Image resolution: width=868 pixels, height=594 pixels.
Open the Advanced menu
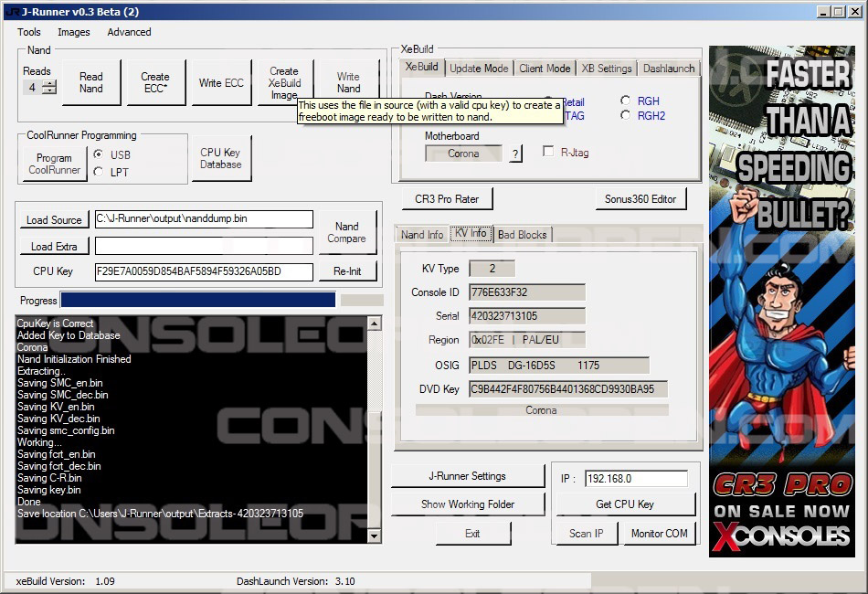pos(129,32)
